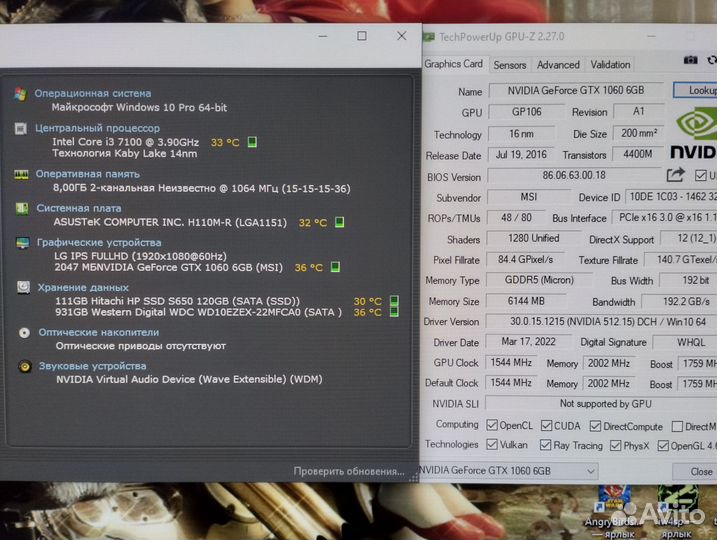The image size is (717, 540).
Task: Toggle the OpenCL checkbox
Action: pos(492,425)
